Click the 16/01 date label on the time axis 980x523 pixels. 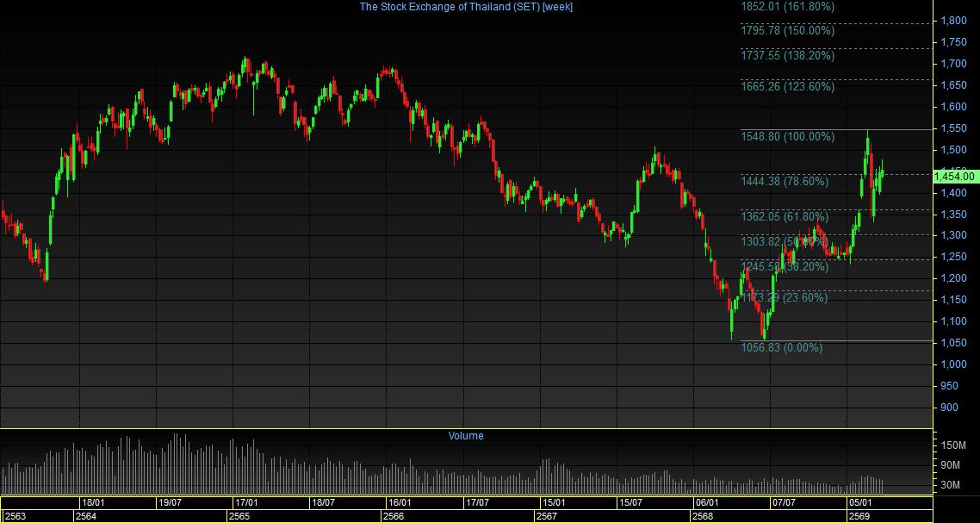[x=400, y=502]
